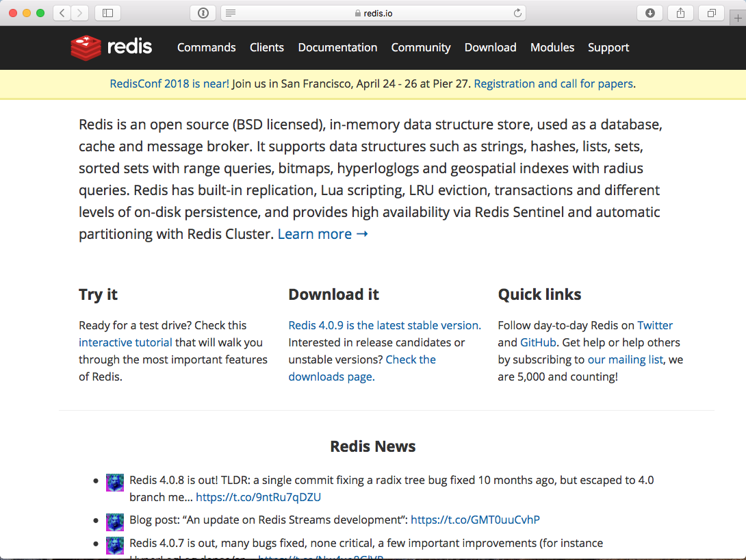Open the Download nav item

coord(491,47)
